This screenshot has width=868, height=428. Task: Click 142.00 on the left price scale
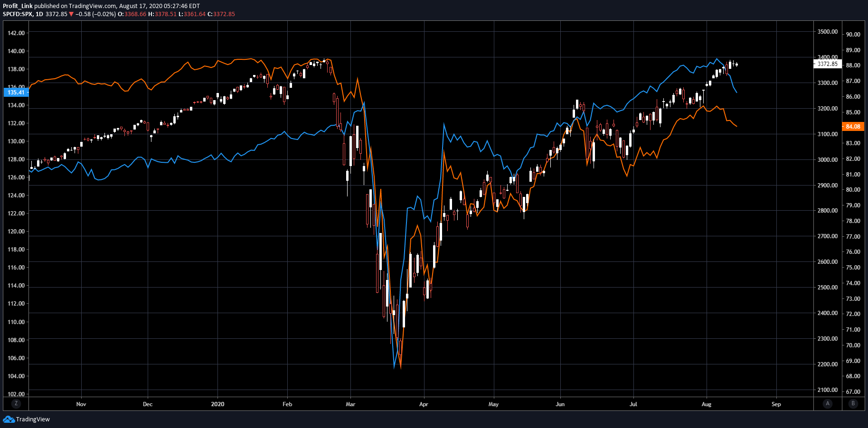[16, 33]
